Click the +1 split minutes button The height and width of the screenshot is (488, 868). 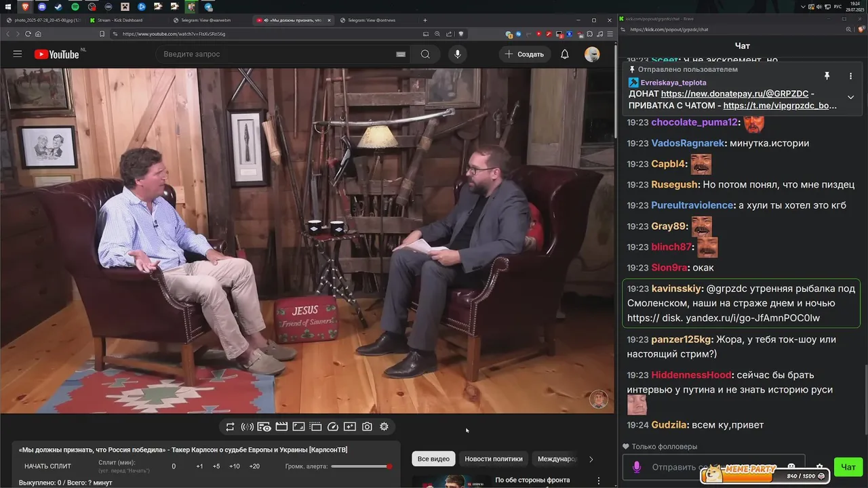(x=199, y=466)
